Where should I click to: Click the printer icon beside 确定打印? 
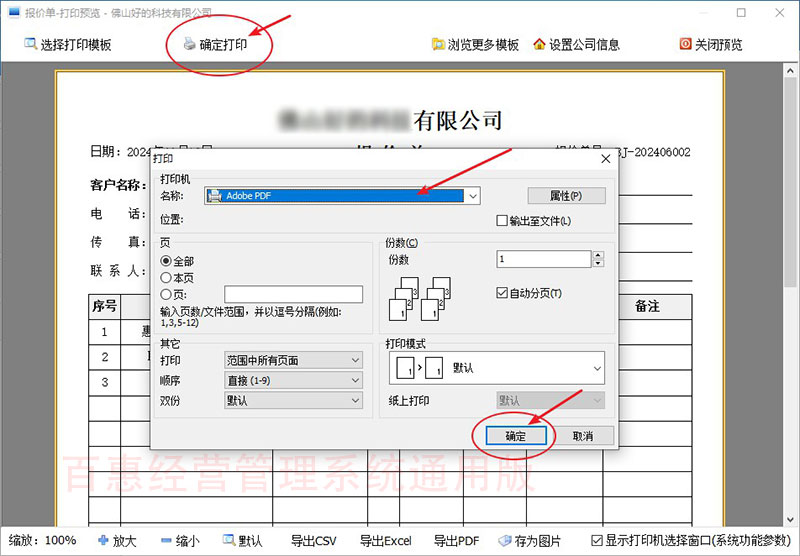189,44
